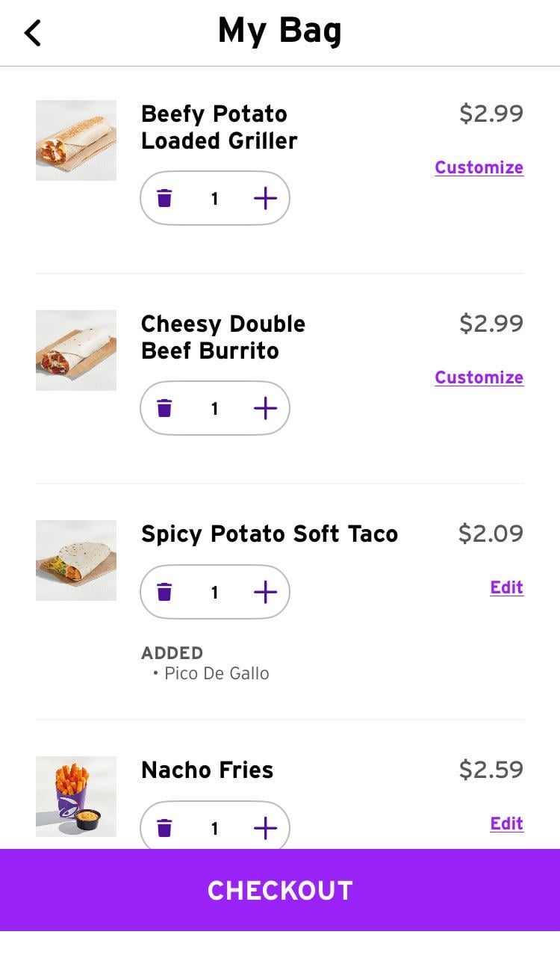
Task: Open Beefy Potato Loaded Griller photo
Action: [76, 140]
